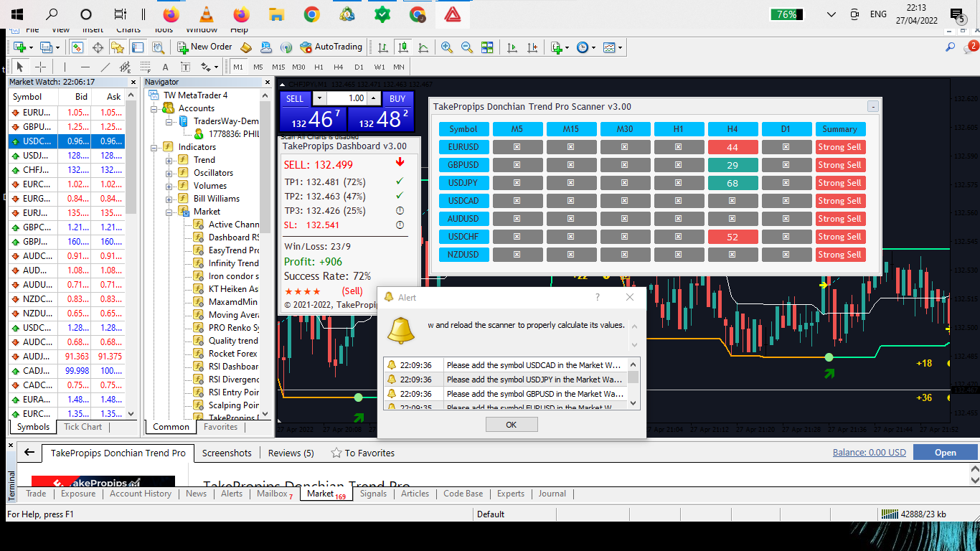The width and height of the screenshot is (980, 551).
Task: Select the trendline drawing tool
Action: click(105, 67)
